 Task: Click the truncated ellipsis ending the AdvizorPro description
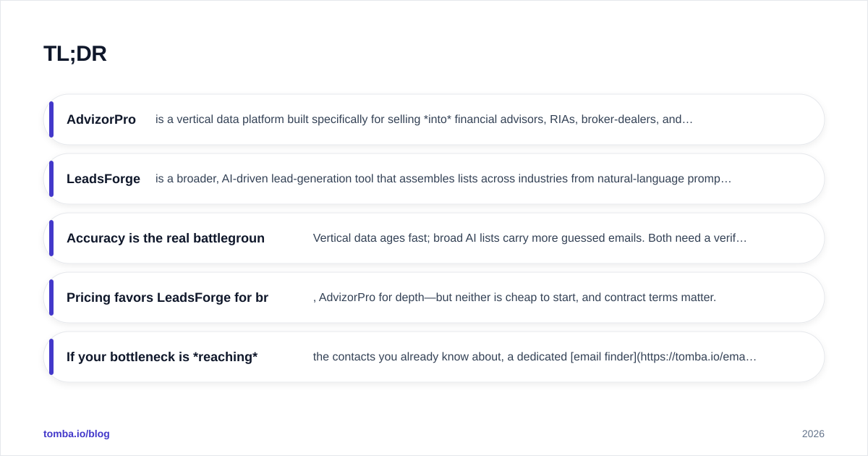click(688, 119)
